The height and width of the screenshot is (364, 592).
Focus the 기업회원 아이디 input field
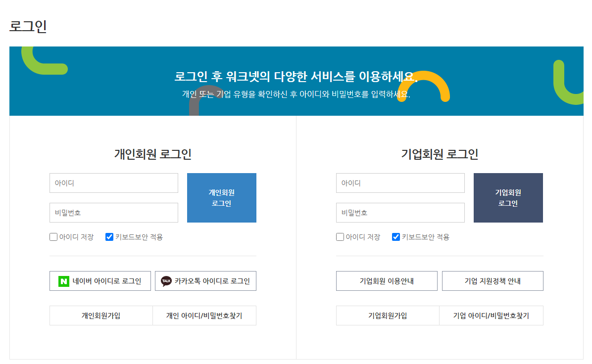click(400, 183)
